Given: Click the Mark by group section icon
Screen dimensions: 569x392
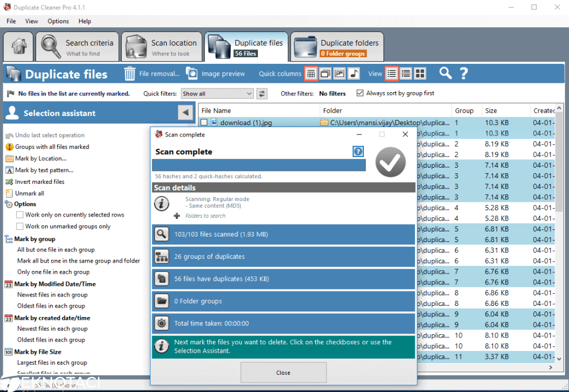Looking at the screenshot, I should point(9,239).
